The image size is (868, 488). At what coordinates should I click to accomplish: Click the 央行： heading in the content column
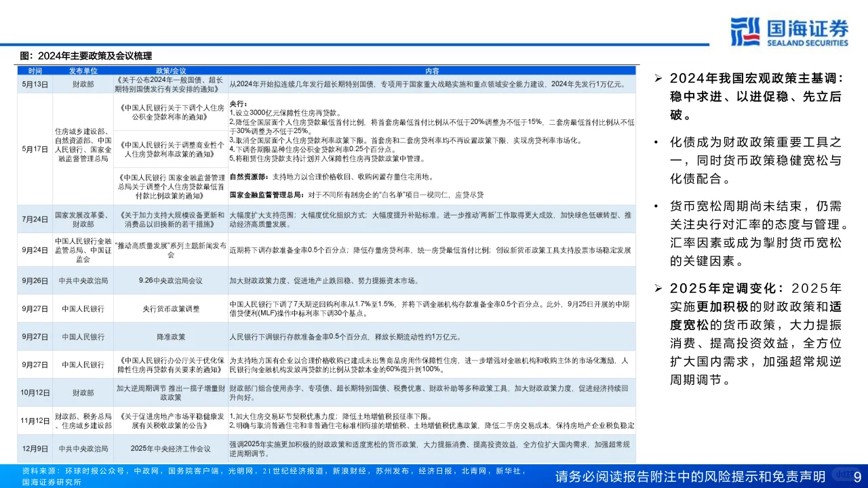pos(238,103)
